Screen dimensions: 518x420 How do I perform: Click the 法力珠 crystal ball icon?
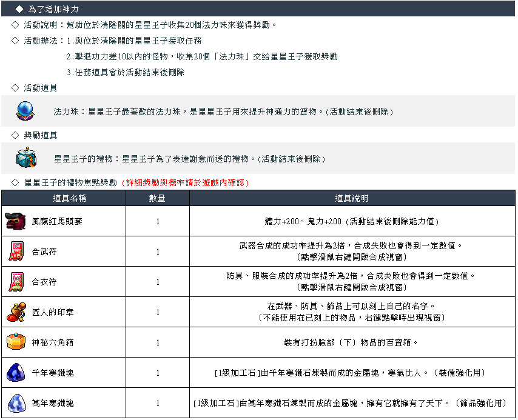[27, 111]
